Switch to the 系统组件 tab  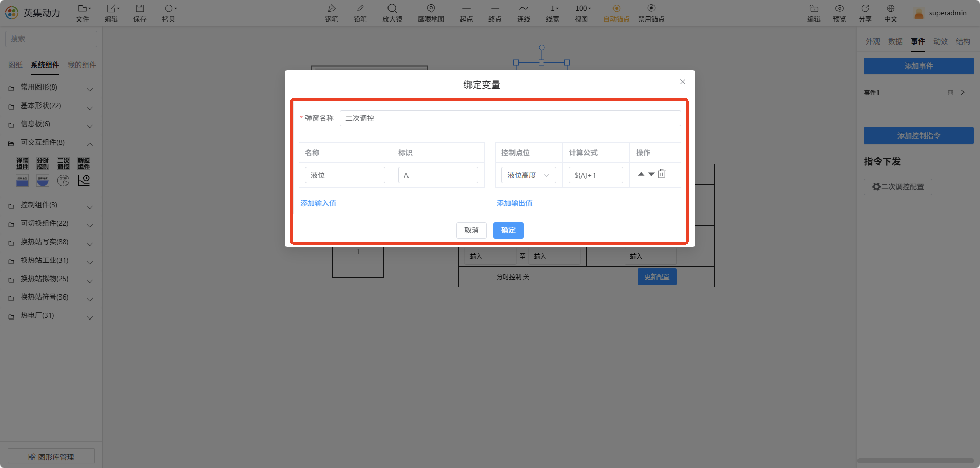[45, 65]
